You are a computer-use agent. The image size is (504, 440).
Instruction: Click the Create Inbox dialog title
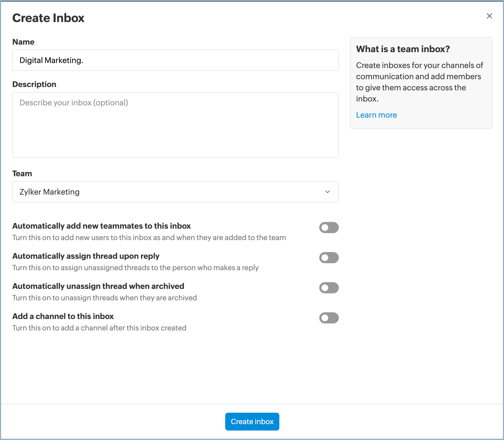48,18
